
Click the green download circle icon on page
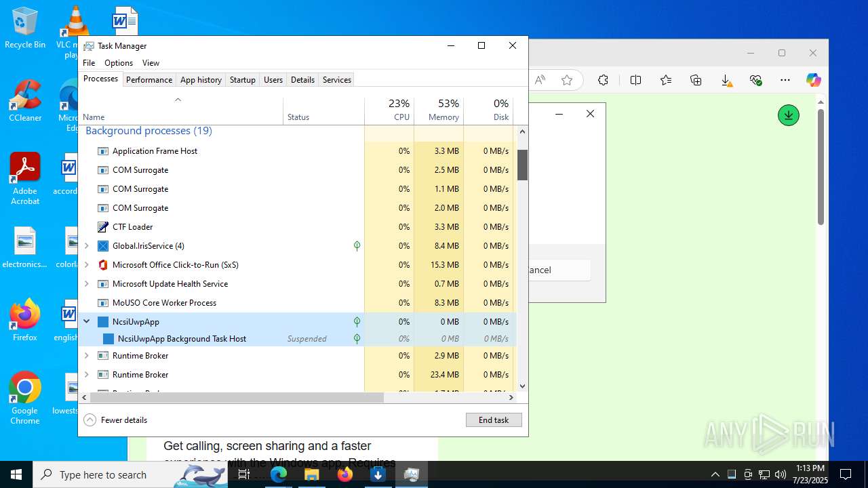coord(788,115)
